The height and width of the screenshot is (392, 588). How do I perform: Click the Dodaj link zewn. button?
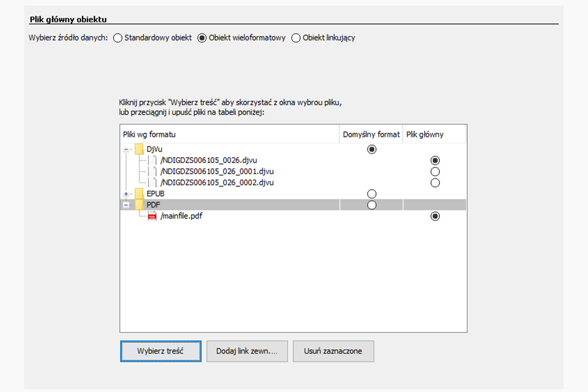pos(247,352)
